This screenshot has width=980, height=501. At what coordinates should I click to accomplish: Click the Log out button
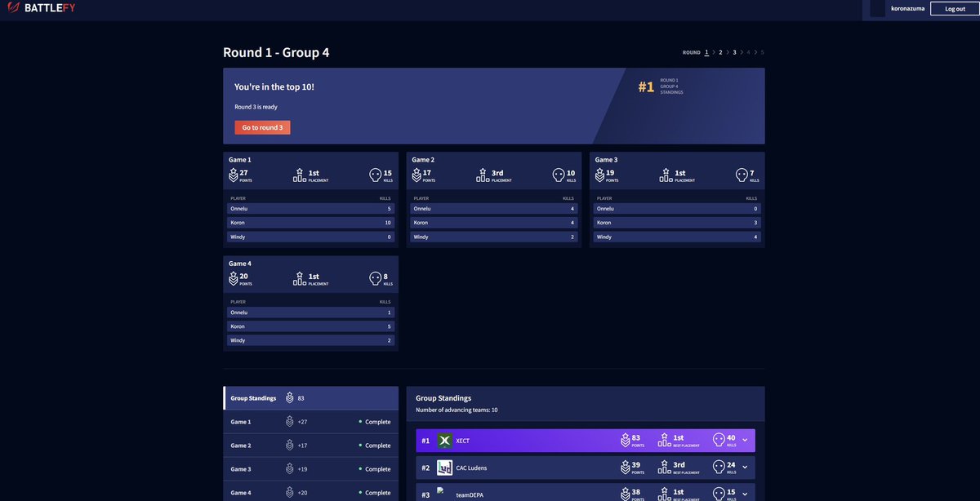[x=955, y=8]
